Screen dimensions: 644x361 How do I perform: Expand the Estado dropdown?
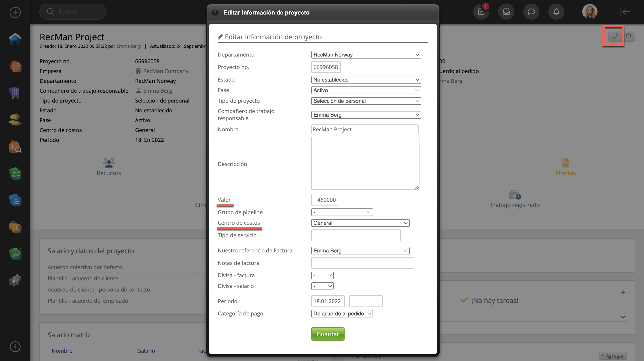point(366,80)
